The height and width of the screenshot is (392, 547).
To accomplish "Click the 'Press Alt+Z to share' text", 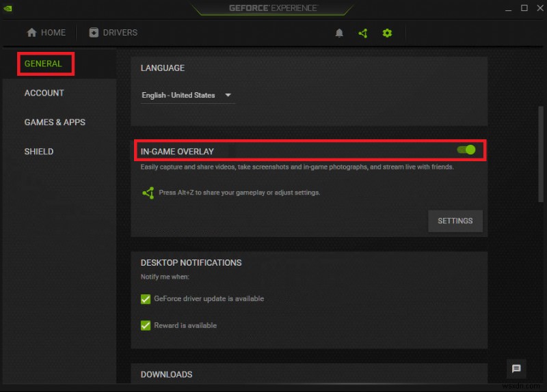I will [x=239, y=193].
